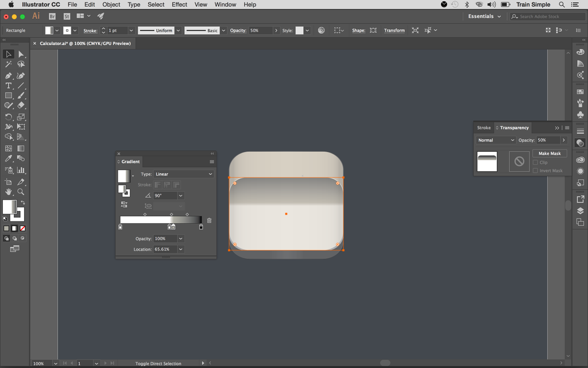Open the Transform panel from the control bar
588x368 pixels.
pos(394,30)
